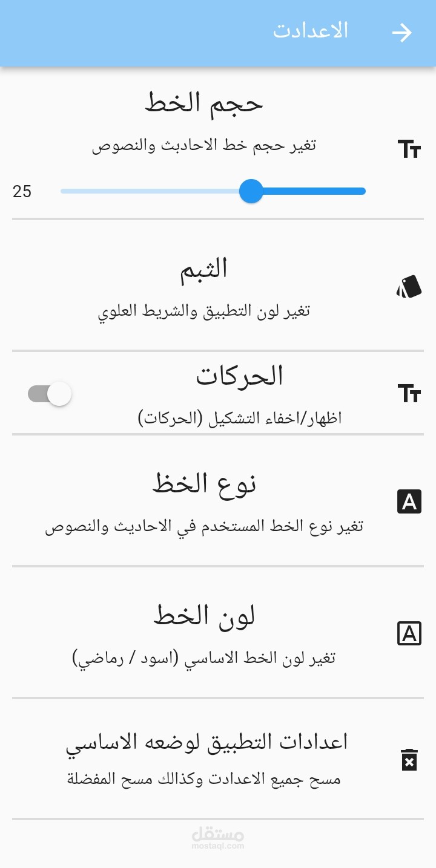Image resolution: width=436 pixels, height=868 pixels.
Task: Click the حجم الخط heading
Action: [204, 103]
